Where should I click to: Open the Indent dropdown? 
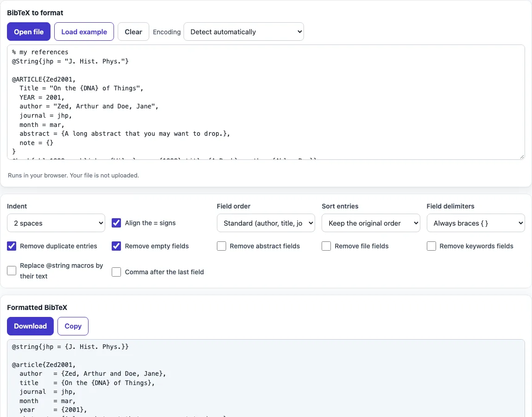tap(56, 223)
